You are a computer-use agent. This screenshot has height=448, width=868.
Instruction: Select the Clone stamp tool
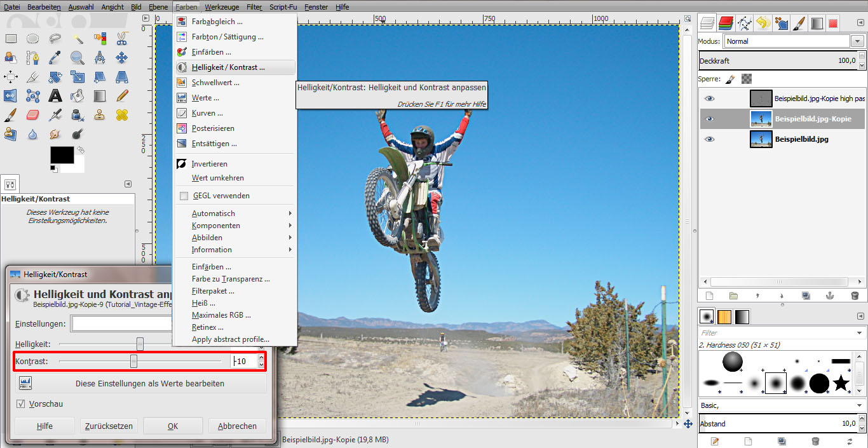point(99,115)
